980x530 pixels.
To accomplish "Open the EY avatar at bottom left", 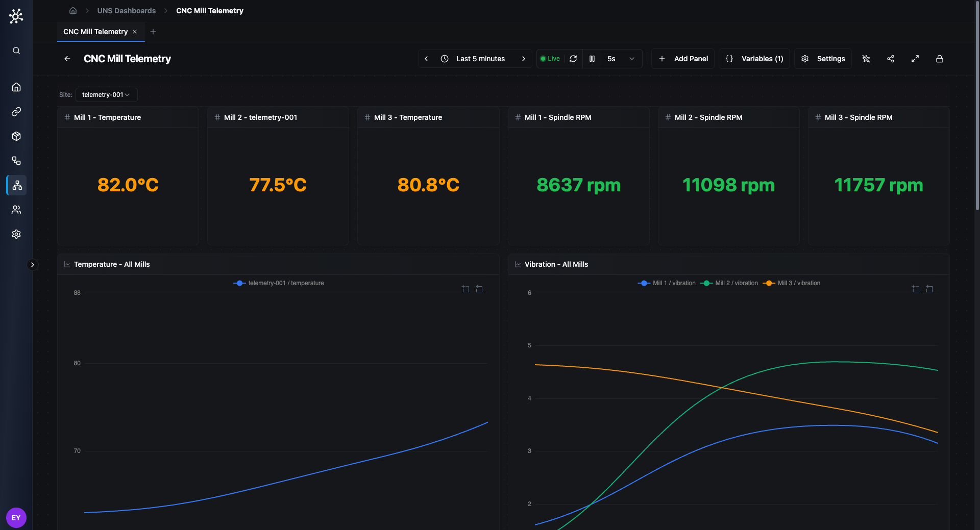I will pyautogui.click(x=16, y=517).
